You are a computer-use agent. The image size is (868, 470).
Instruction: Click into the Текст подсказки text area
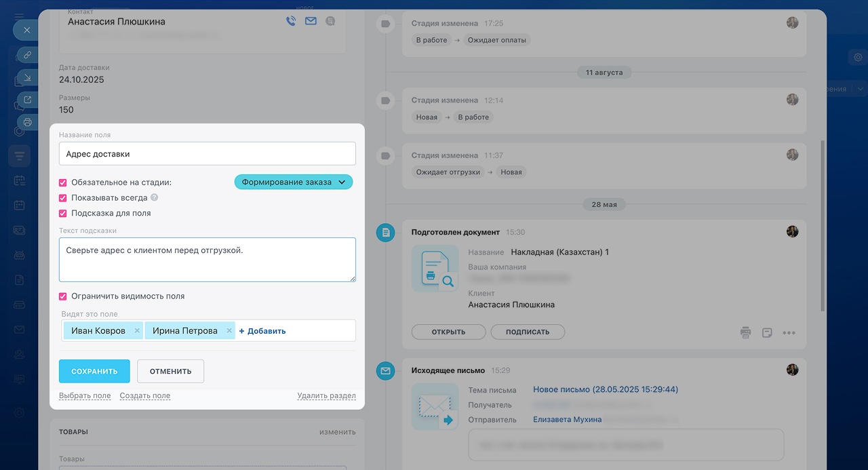click(x=207, y=260)
